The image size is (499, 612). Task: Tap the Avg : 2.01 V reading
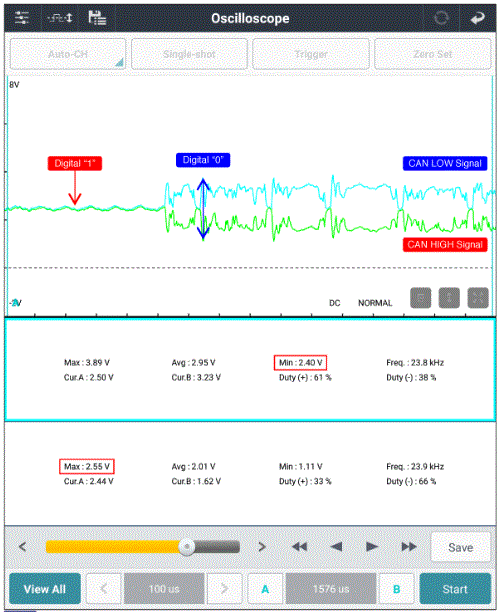tap(193, 466)
